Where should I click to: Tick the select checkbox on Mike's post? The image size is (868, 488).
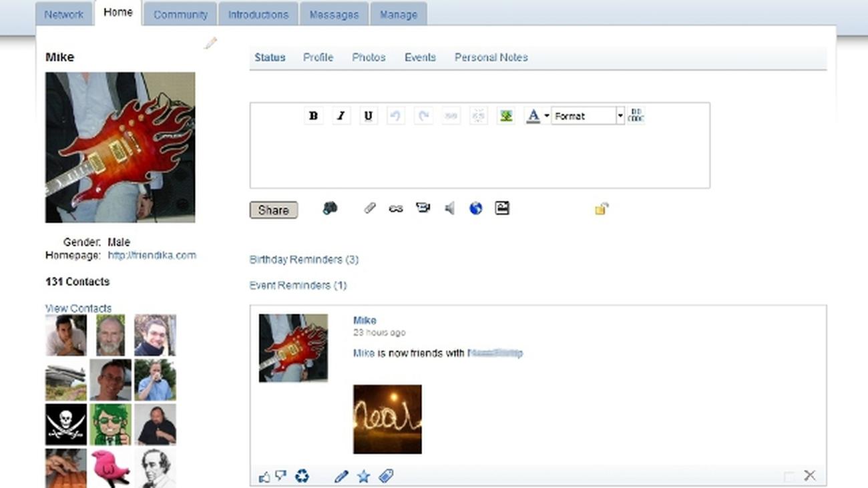tap(789, 476)
